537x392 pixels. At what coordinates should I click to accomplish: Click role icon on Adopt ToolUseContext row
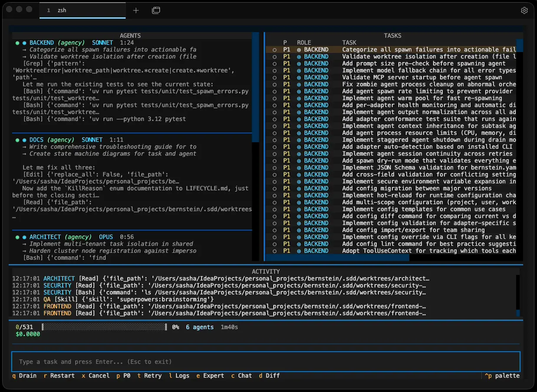tap(299, 251)
